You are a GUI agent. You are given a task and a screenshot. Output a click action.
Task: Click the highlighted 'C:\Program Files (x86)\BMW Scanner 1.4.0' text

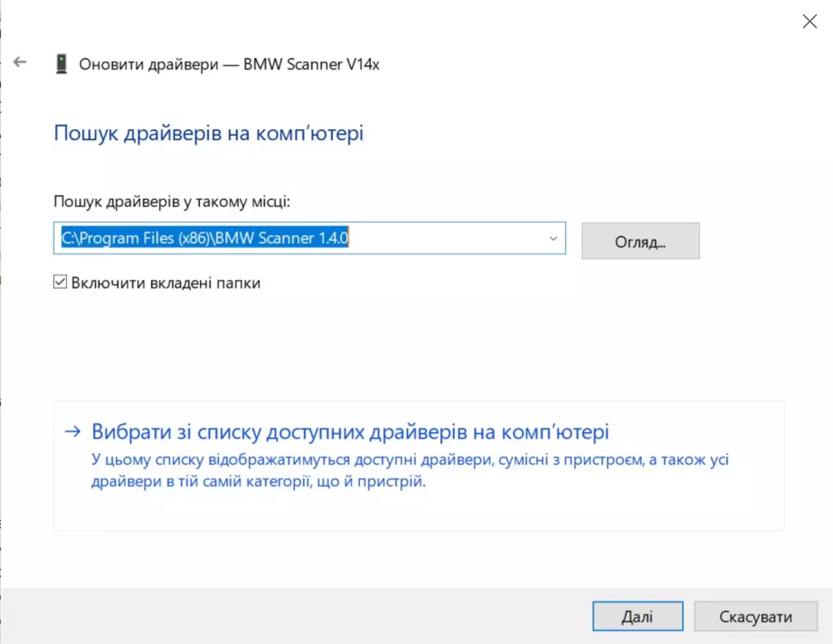click(x=204, y=238)
